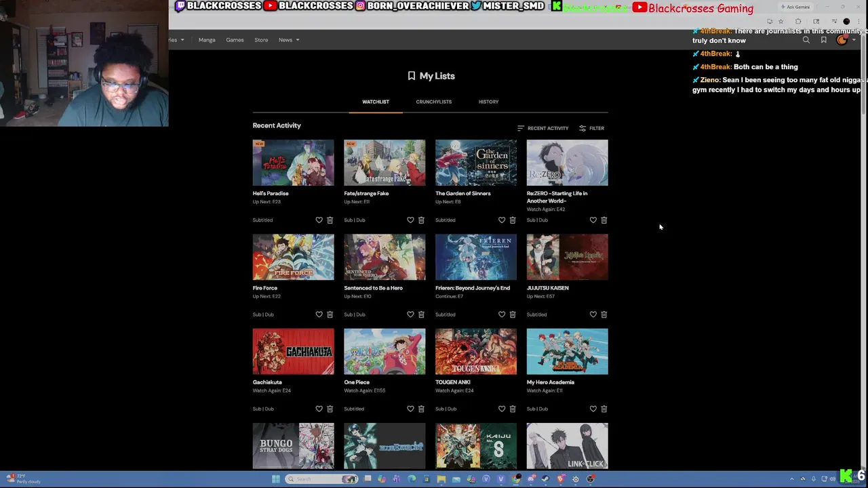Open Recent Activity sort dropdown
Viewport: 868px width, 488px height.
[x=542, y=128]
